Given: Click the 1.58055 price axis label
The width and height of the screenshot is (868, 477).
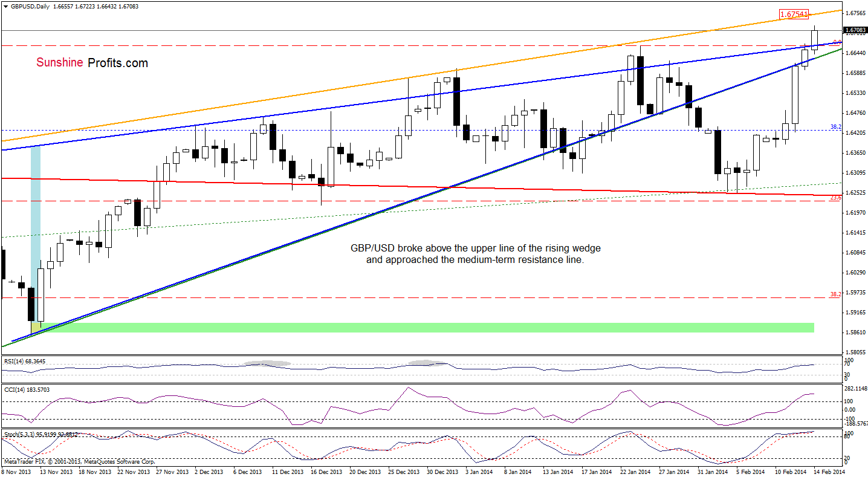Looking at the screenshot, I should (855, 352).
